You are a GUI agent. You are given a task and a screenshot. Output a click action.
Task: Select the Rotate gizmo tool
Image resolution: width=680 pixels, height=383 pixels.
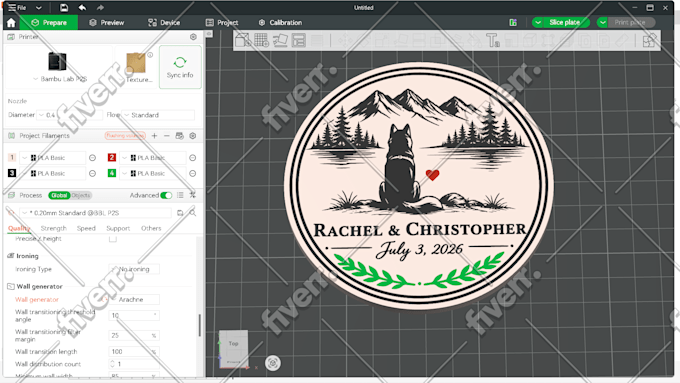(363, 40)
